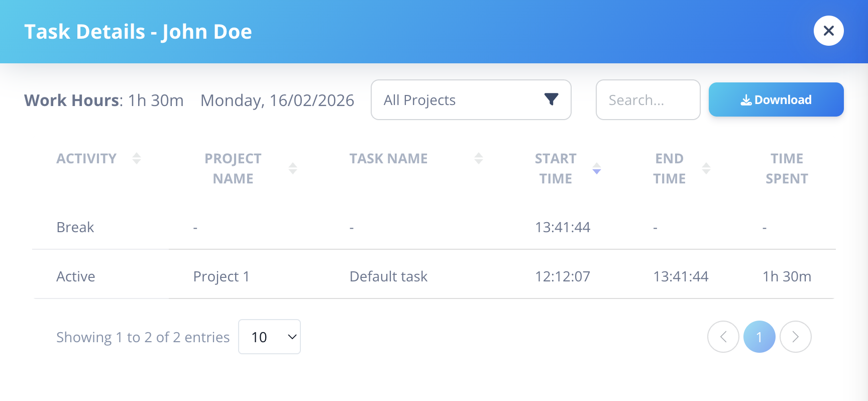Click the Search input field
868x401 pixels.
[x=648, y=100]
